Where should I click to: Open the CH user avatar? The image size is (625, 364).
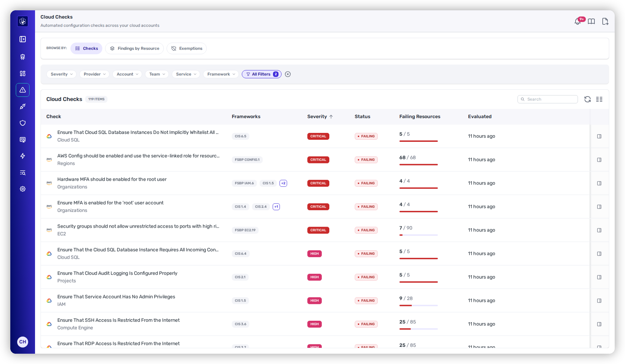[23, 342]
